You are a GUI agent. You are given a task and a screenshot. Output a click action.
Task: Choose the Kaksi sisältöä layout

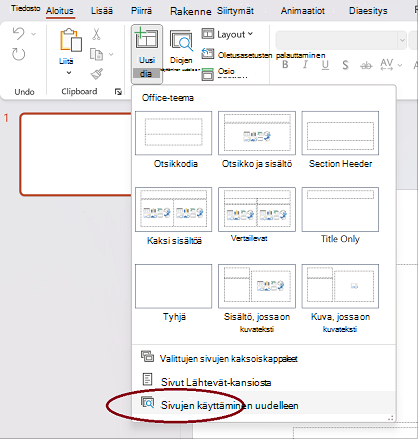tap(174, 209)
